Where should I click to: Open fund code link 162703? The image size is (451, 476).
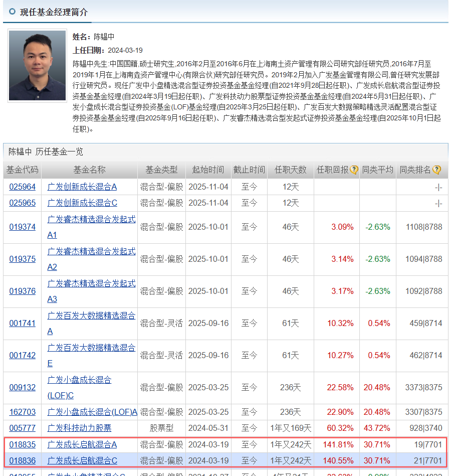(23, 412)
